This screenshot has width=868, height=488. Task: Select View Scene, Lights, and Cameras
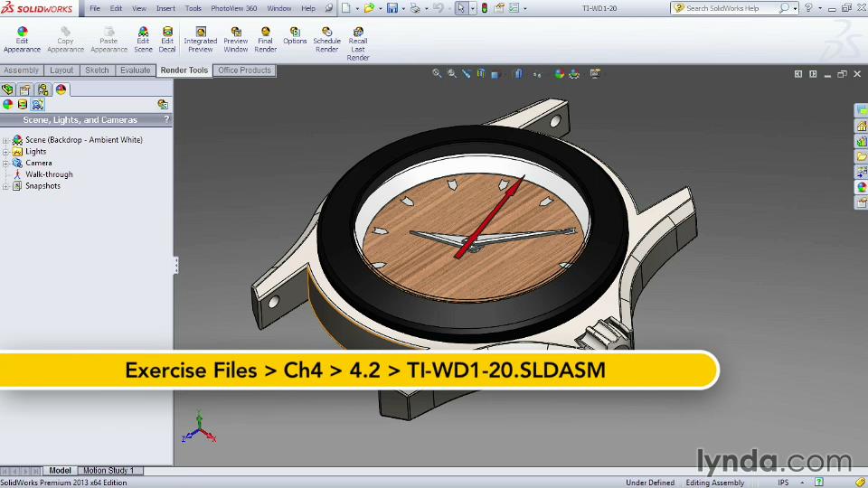click(x=38, y=104)
